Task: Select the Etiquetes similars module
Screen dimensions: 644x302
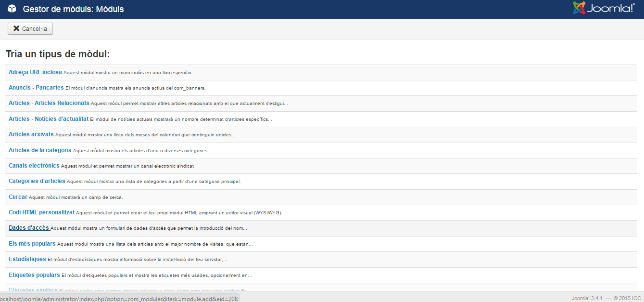Action: tap(33, 290)
